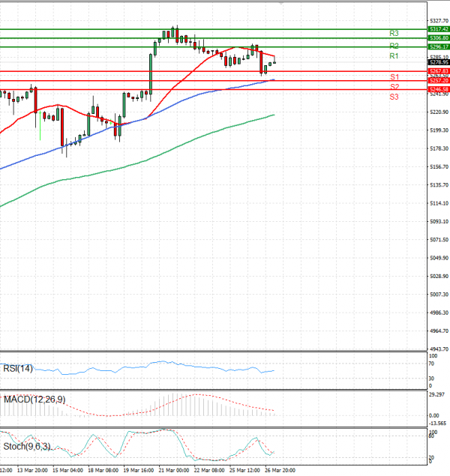Click the 5114.10 price axis value
Viewport: 450px width, 476px height.
pos(439,203)
